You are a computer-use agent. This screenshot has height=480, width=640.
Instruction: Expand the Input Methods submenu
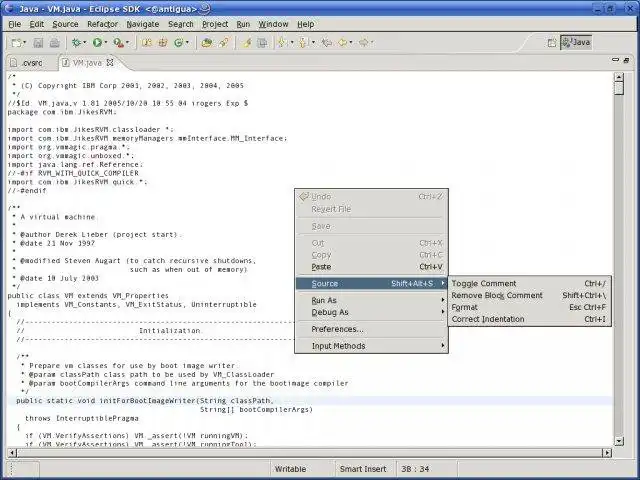[371, 346]
